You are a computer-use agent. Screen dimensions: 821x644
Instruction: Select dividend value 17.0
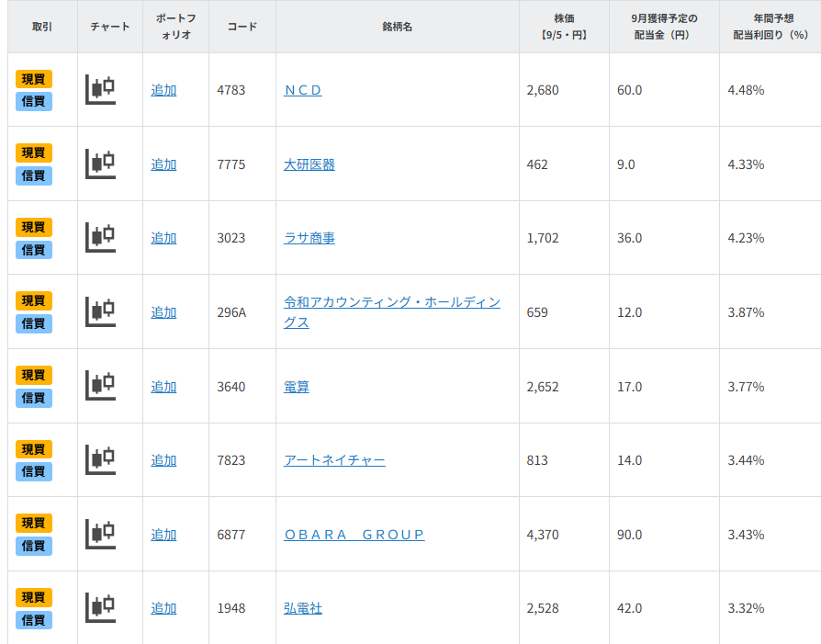(629, 387)
